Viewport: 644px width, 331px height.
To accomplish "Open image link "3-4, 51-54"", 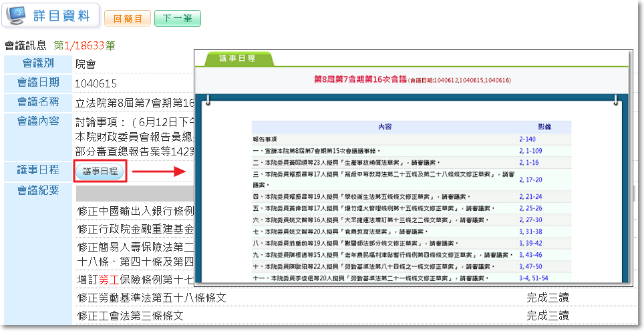I will (x=534, y=277).
